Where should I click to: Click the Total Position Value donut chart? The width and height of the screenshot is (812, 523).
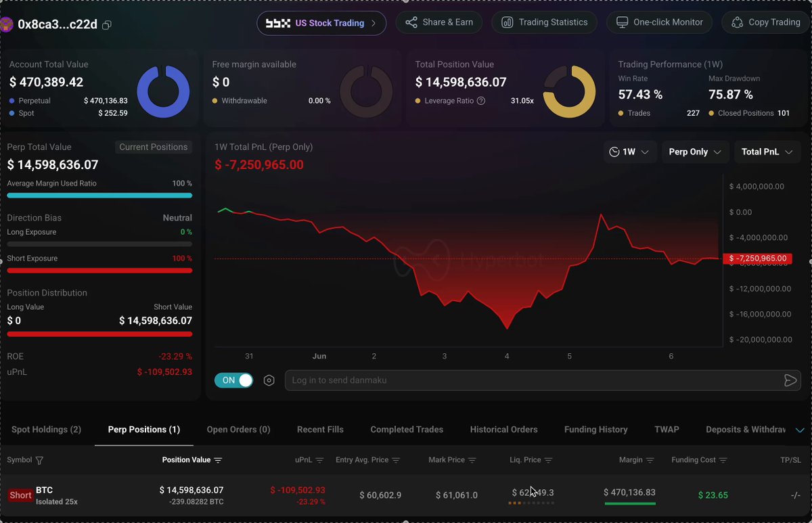569,91
